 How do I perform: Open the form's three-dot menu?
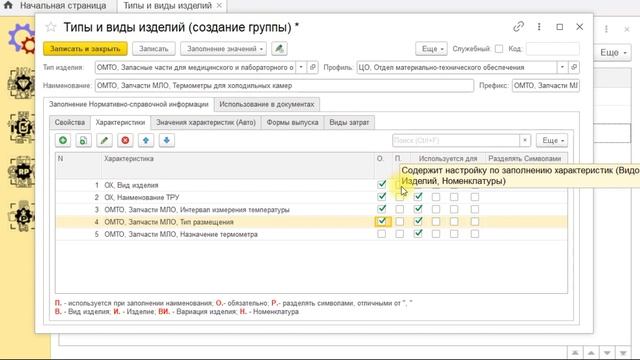coord(539,27)
